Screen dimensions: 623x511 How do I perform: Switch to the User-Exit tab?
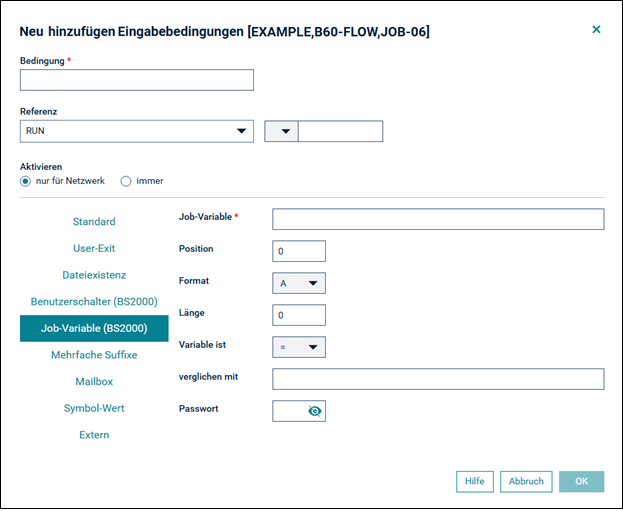click(x=94, y=248)
